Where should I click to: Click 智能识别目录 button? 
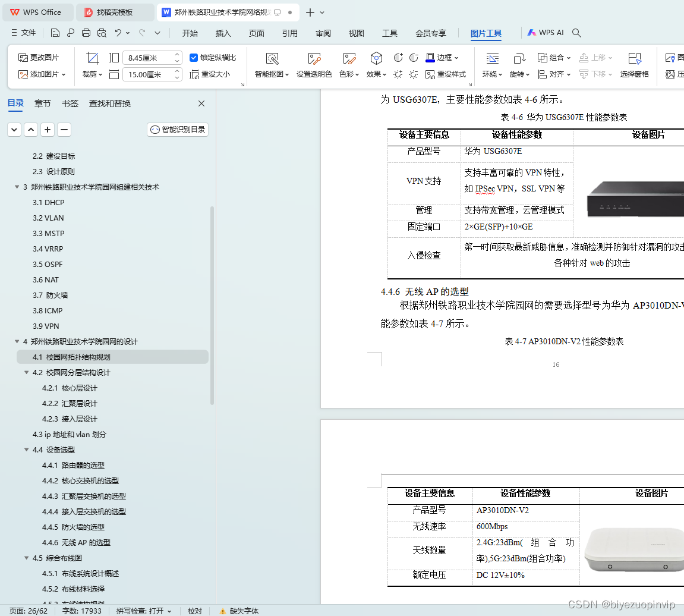coord(178,130)
